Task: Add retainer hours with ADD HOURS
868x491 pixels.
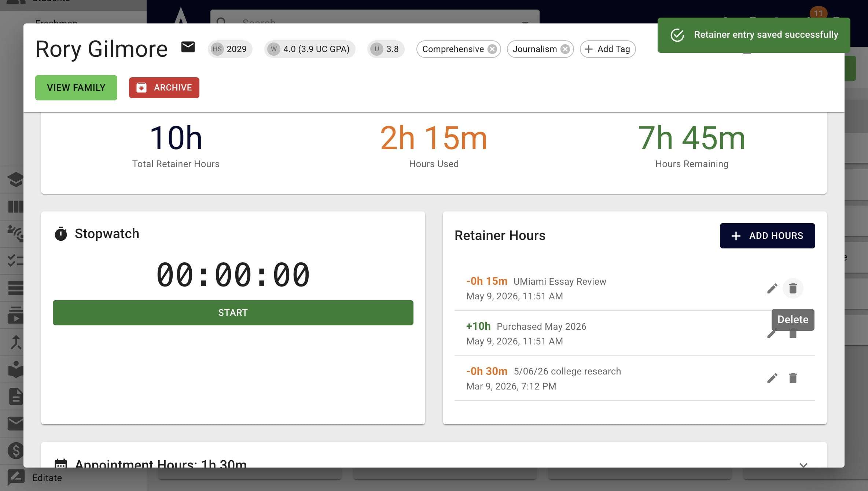Action: pyautogui.click(x=768, y=236)
